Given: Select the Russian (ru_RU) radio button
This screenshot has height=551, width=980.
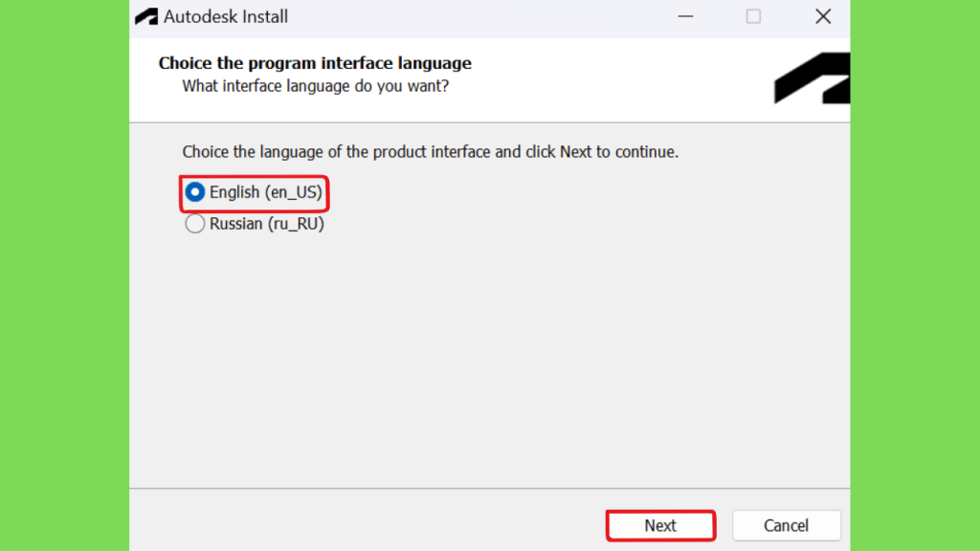Looking at the screenshot, I should coord(195,224).
